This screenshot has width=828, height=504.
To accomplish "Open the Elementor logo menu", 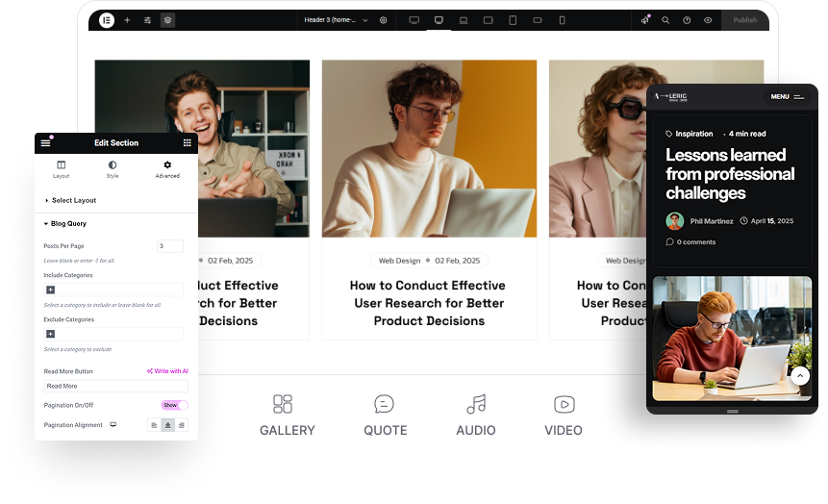I will pyautogui.click(x=107, y=20).
